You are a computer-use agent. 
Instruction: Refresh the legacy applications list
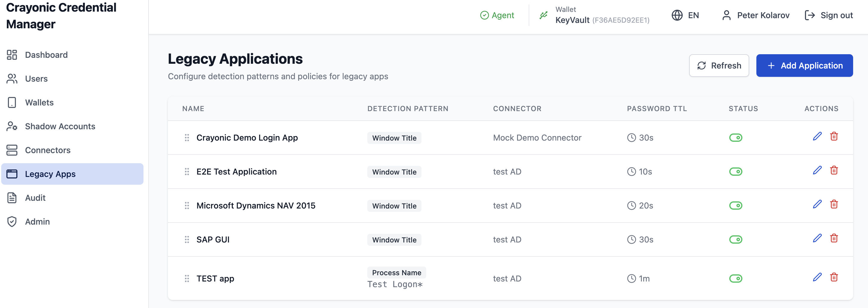tap(719, 66)
